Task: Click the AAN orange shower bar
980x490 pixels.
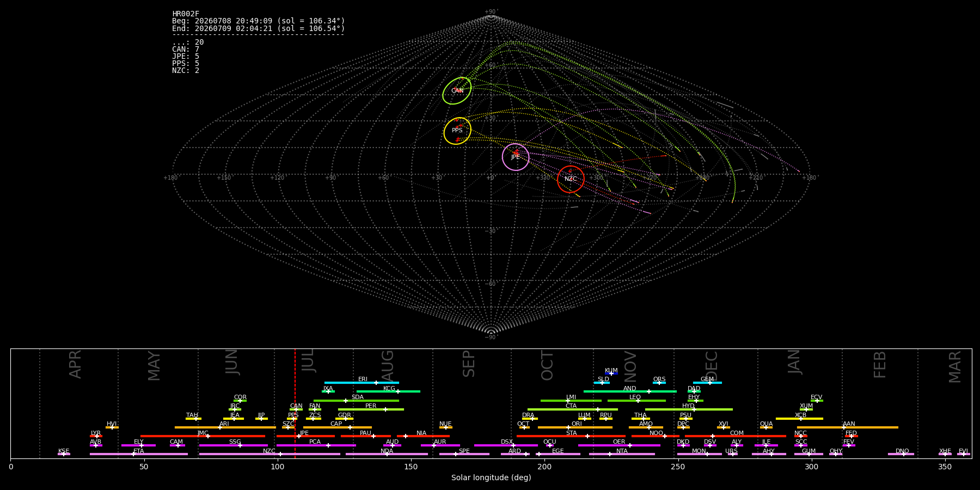Action: click(848, 427)
